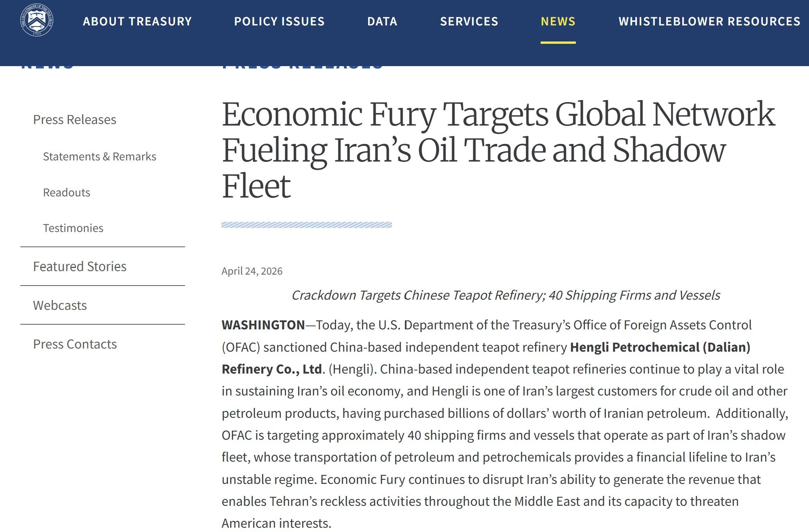Open the Webcasts sidebar link
Image resolution: width=809 pixels, height=532 pixels.
(60, 305)
